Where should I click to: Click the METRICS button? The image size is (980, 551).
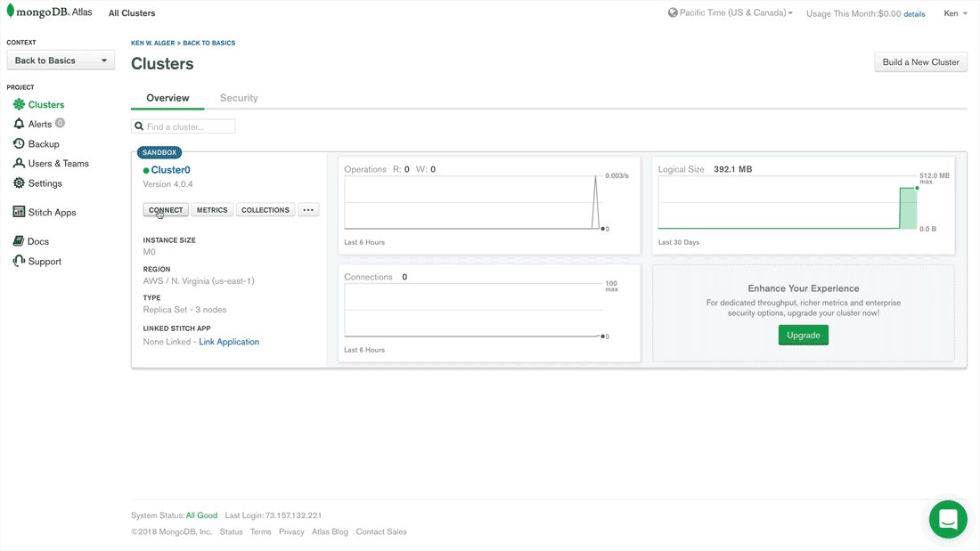212,210
